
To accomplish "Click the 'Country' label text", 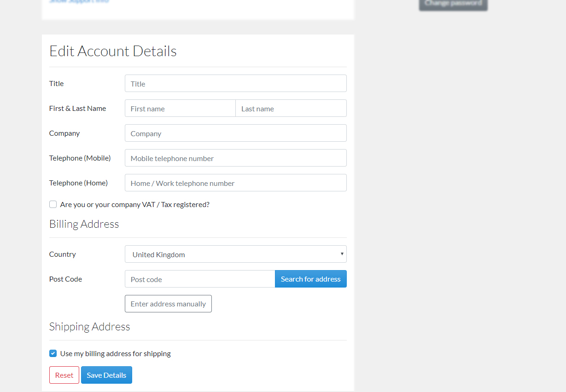I will (63, 254).
